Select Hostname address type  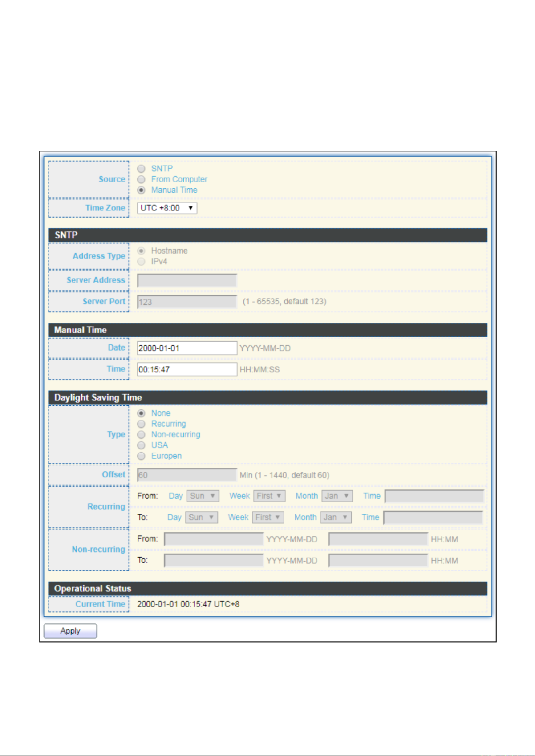click(141, 251)
